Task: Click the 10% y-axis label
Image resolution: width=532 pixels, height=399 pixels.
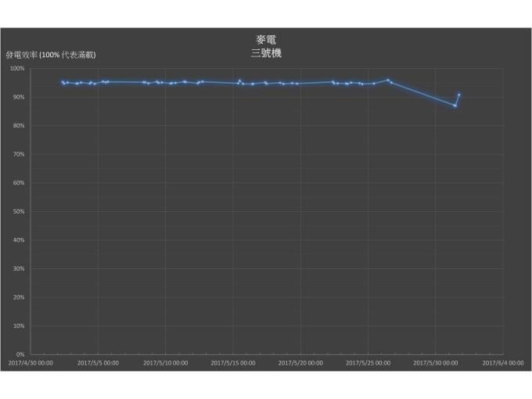Action: click(19, 326)
